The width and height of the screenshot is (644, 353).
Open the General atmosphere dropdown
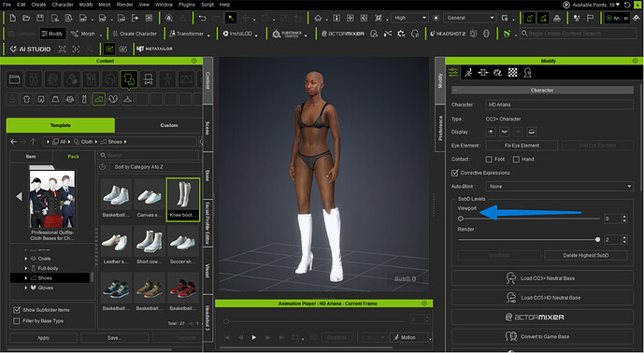pyautogui.click(x=470, y=18)
